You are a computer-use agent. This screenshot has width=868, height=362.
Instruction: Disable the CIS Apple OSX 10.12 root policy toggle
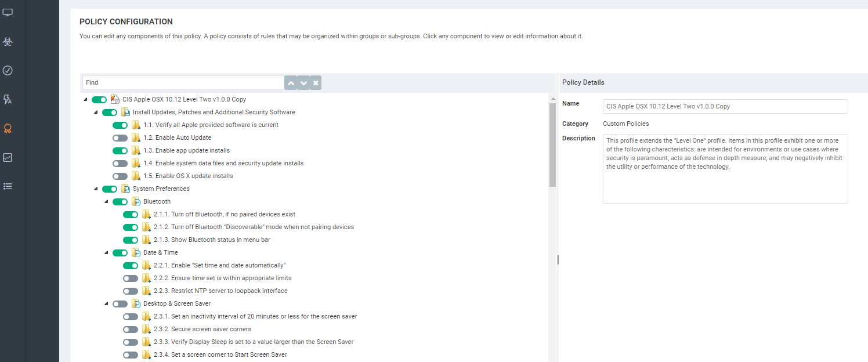point(99,100)
